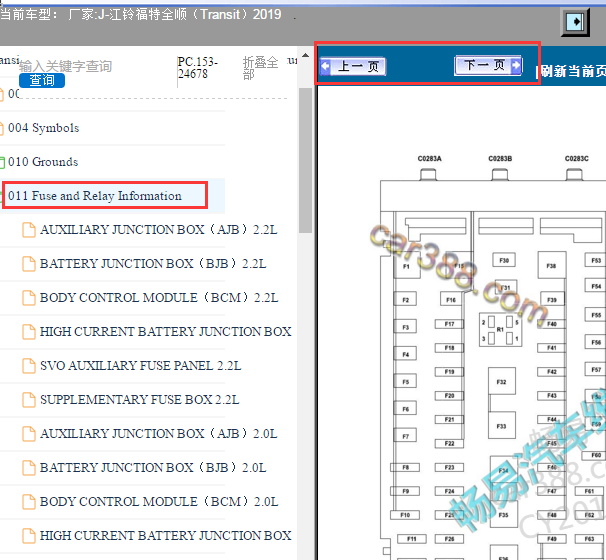Open SVO AUXILIARY FUSE PANEL 2.2L
Viewport: 606px width, 560px height.
click(140, 366)
